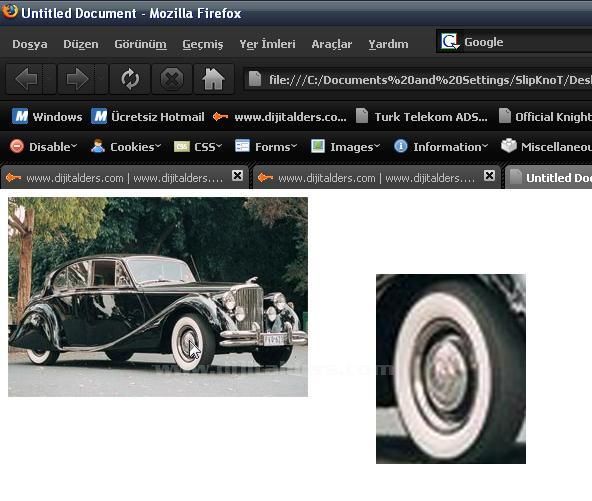Open the Images toolbar menu
This screenshot has height=501, width=592.
pos(345,146)
